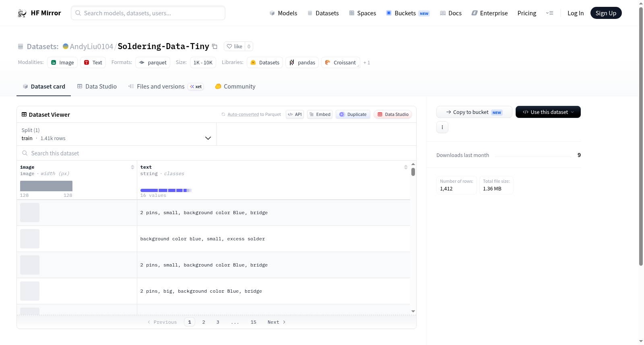Click the image width histogram bar
The image size is (644, 345).
click(46, 186)
